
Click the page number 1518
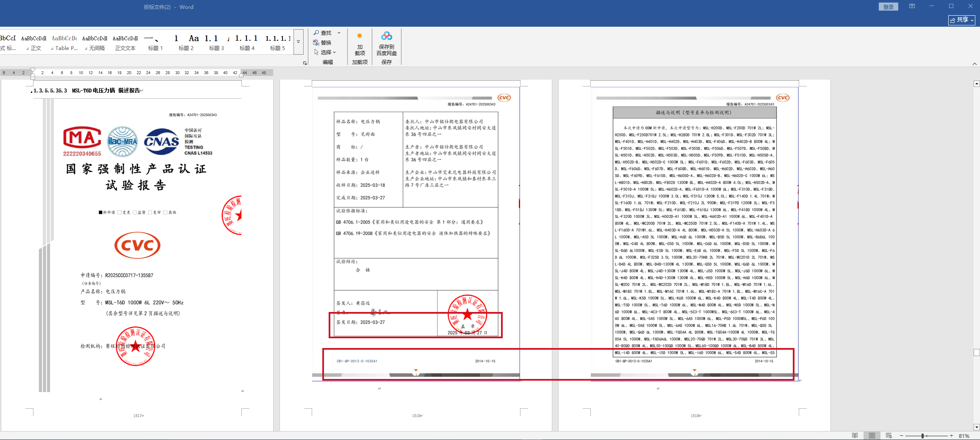(416, 416)
